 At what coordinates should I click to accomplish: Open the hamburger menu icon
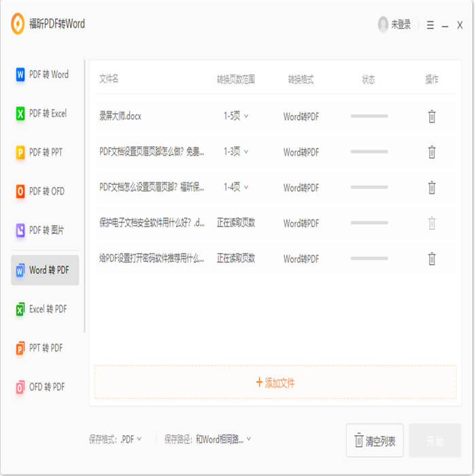[x=430, y=25]
